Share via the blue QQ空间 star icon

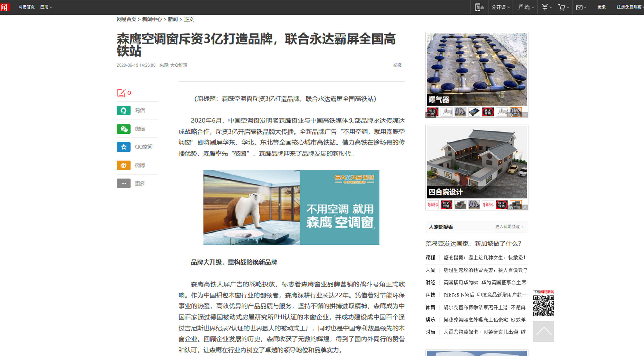pyautogui.click(x=124, y=147)
